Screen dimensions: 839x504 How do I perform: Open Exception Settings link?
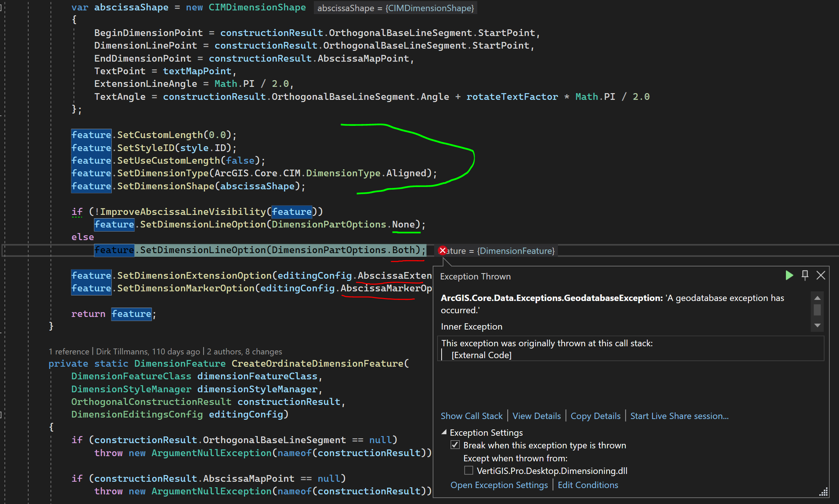click(x=499, y=485)
